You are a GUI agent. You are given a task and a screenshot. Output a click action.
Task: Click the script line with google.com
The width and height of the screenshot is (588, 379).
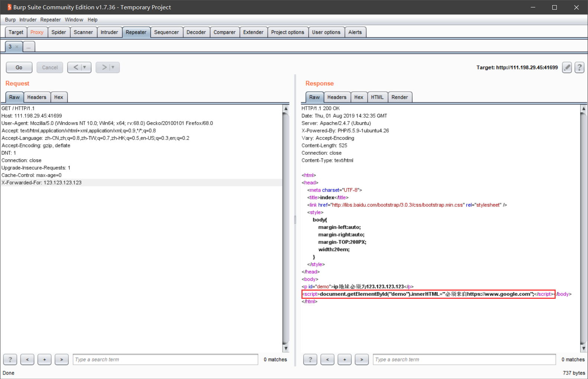429,294
